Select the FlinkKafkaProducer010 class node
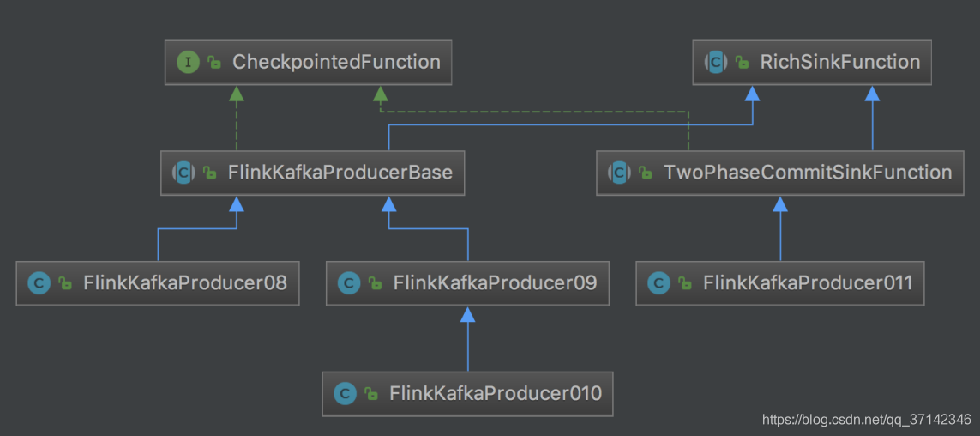 tap(467, 394)
